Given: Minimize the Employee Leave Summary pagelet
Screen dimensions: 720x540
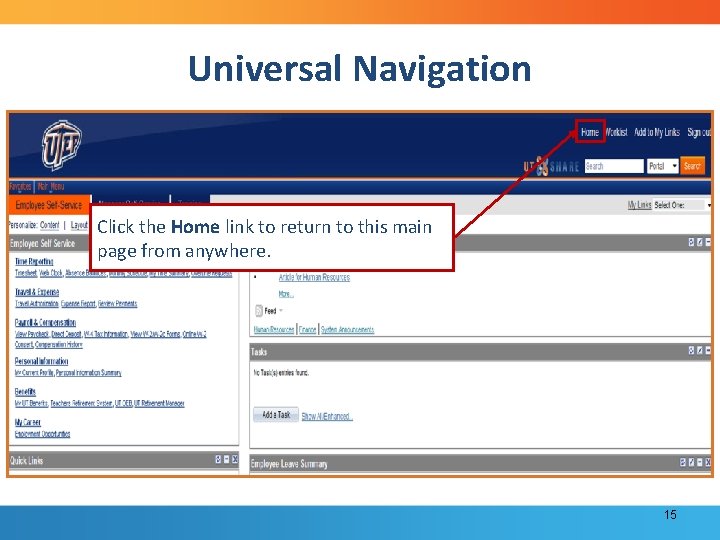Looking at the screenshot, I should pyautogui.click(x=700, y=462).
